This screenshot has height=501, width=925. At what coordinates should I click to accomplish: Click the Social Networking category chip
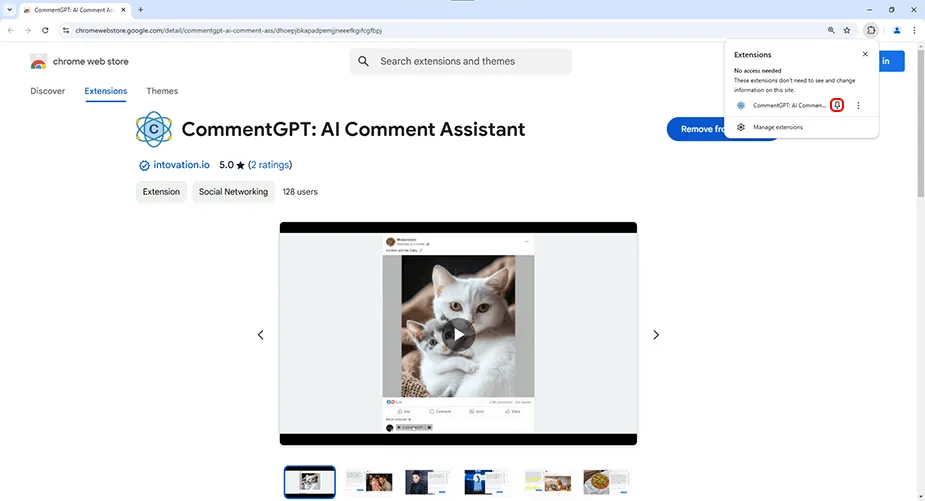[233, 192]
